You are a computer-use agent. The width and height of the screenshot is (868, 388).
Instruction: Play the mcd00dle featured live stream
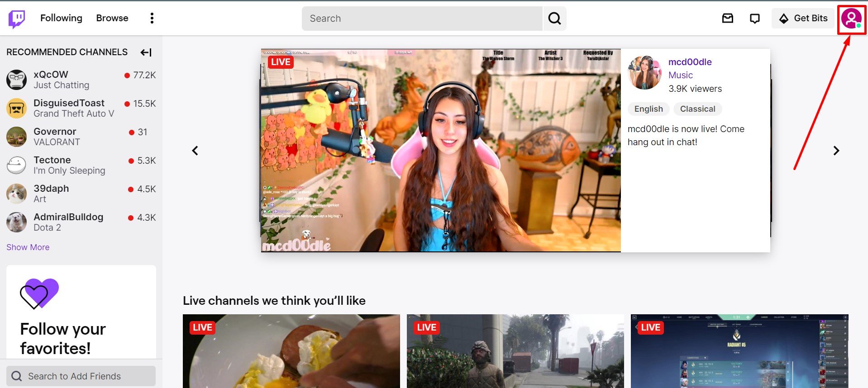click(x=441, y=151)
